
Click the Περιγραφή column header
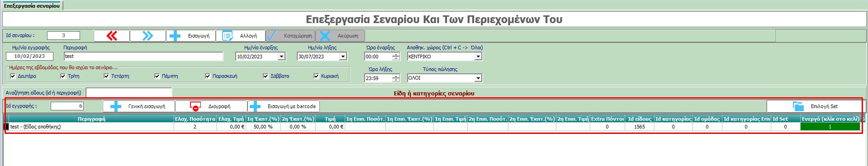(91, 119)
